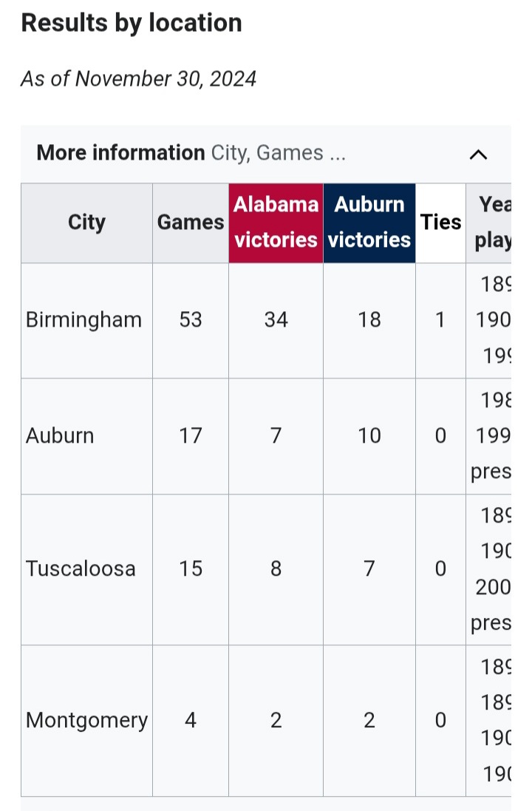Screen dimensions: 532x811
Task: Click the Birmingham city cell
Action: click(x=87, y=321)
